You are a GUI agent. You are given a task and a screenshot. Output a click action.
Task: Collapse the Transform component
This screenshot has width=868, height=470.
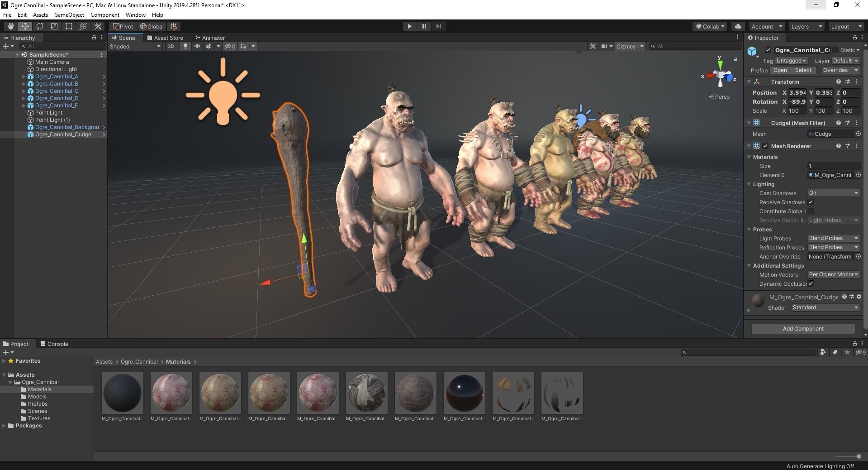coord(749,82)
